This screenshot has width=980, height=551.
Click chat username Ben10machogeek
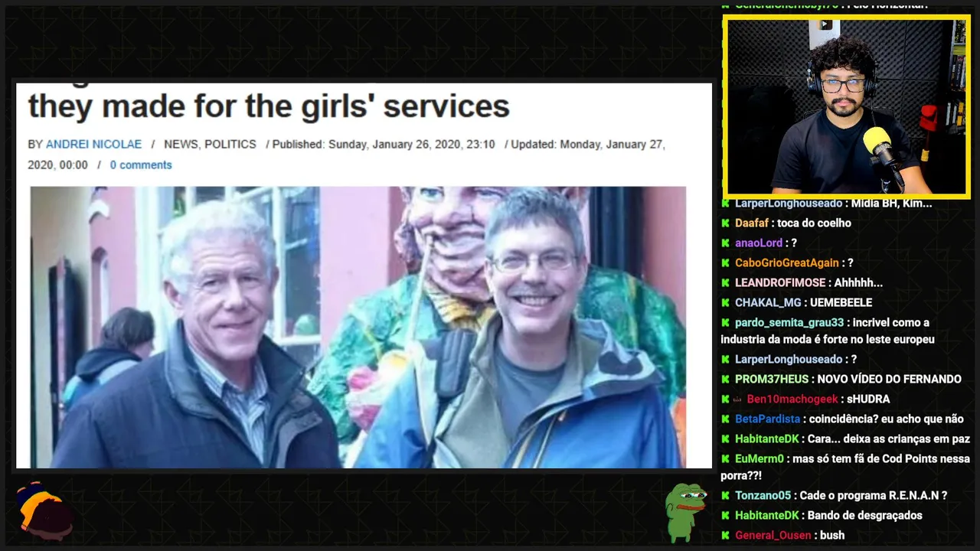(x=792, y=399)
